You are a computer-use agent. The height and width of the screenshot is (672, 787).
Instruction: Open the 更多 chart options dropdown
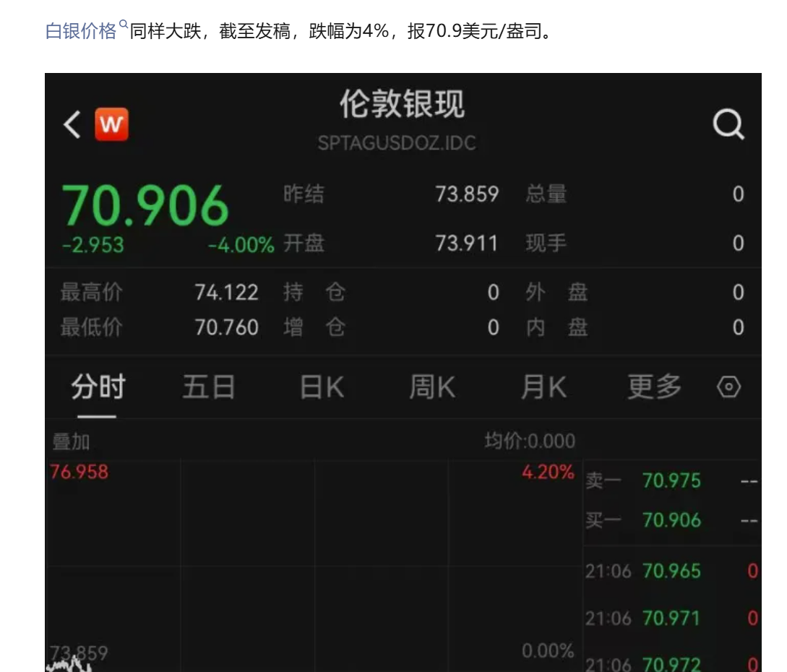pos(655,387)
